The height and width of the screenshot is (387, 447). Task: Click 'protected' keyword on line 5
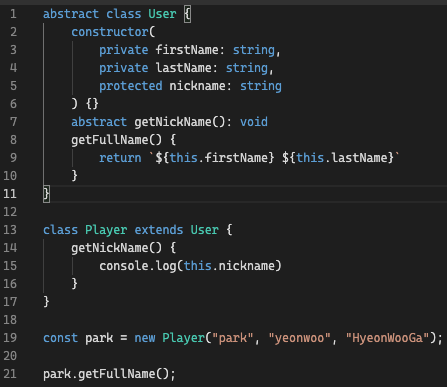pyautogui.click(x=130, y=86)
